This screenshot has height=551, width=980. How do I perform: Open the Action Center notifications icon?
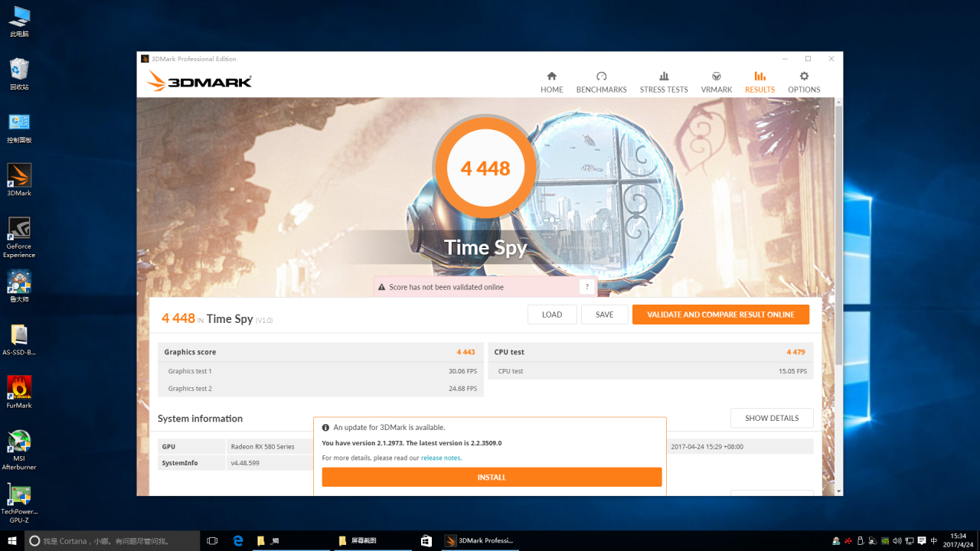[x=922, y=540]
